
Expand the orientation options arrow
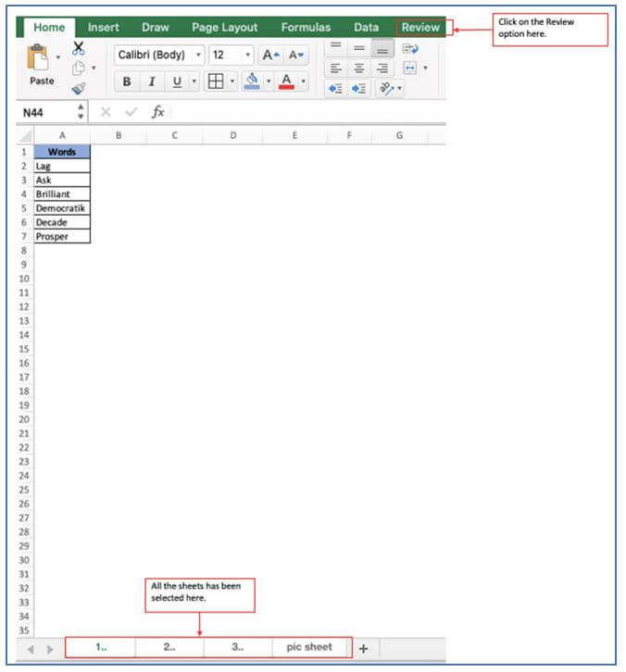400,88
